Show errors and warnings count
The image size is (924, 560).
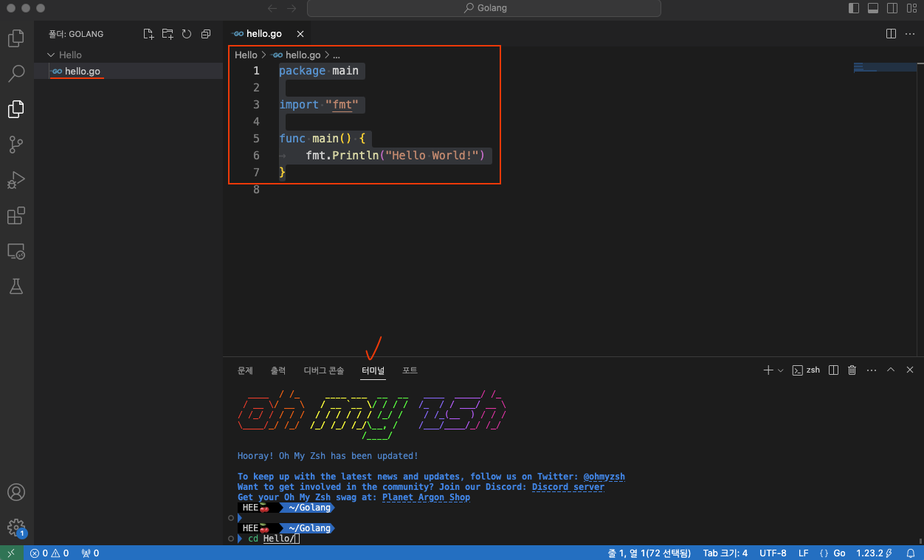pos(49,553)
